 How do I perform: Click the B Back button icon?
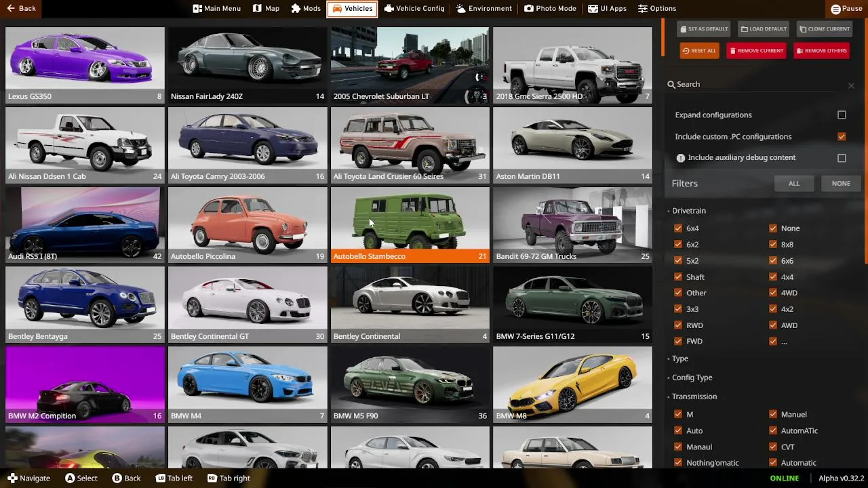pos(117,479)
